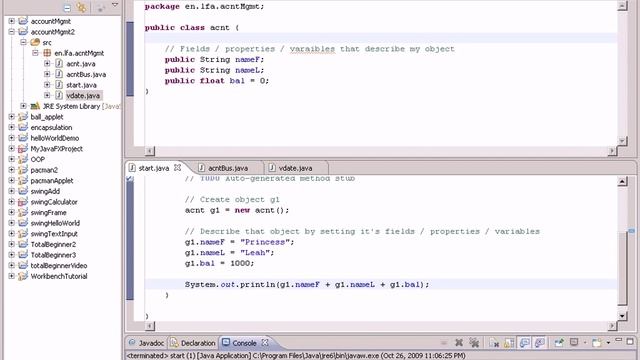
Task: Click the totalBeginnerVideo project folder icon
Action: [23, 265]
